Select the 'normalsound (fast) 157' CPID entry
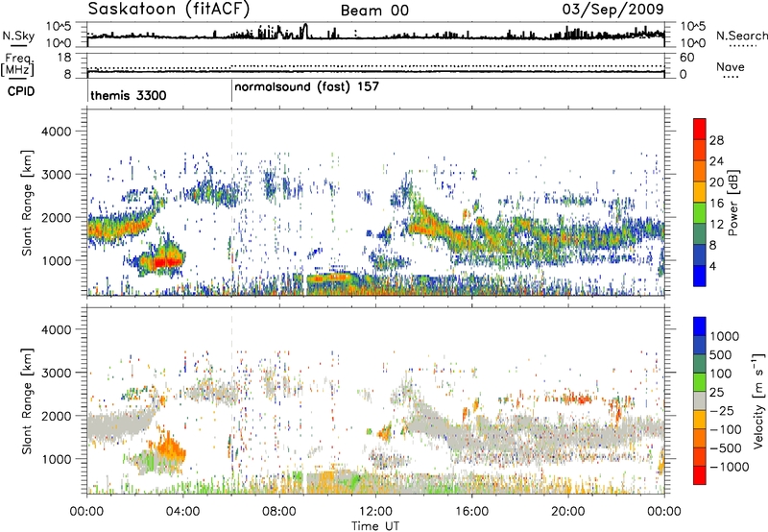Image resolution: width=768 pixels, height=532 pixels. [x=306, y=87]
